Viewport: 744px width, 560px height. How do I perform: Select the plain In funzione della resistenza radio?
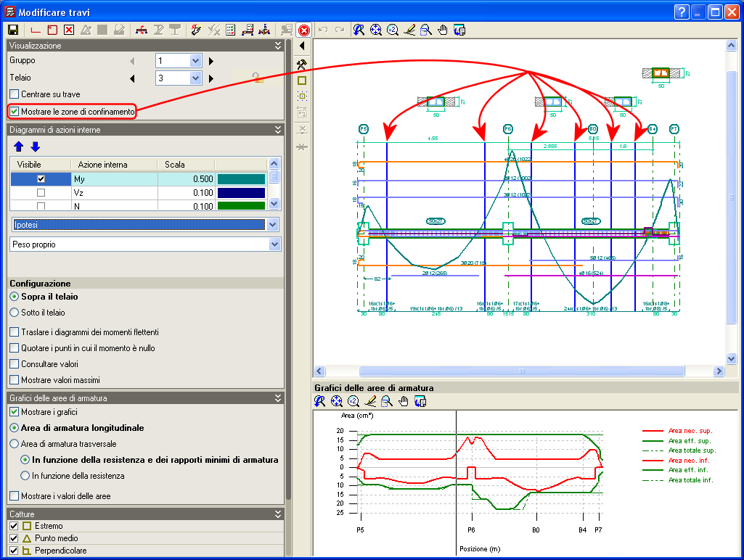pyautogui.click(x=25, y=476)
